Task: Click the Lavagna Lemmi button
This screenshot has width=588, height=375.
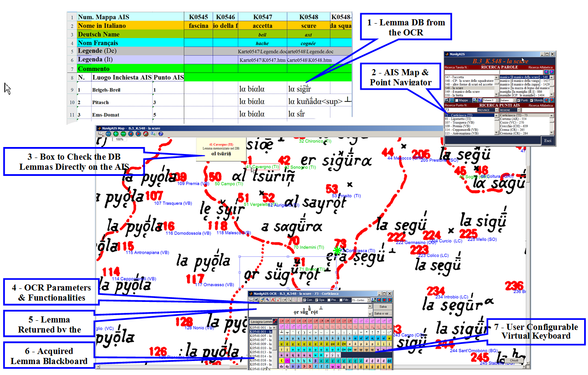Action: 261,322
